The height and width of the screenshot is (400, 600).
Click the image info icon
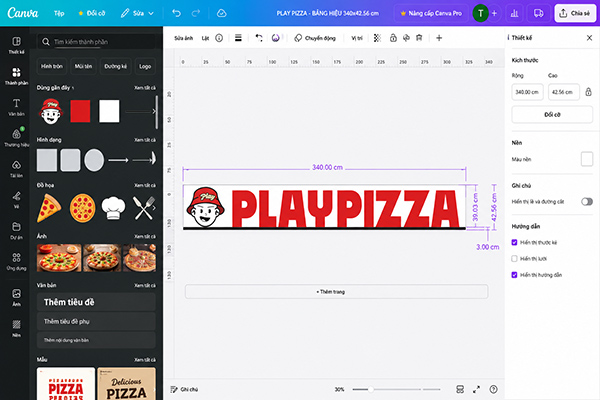[219, 38]
